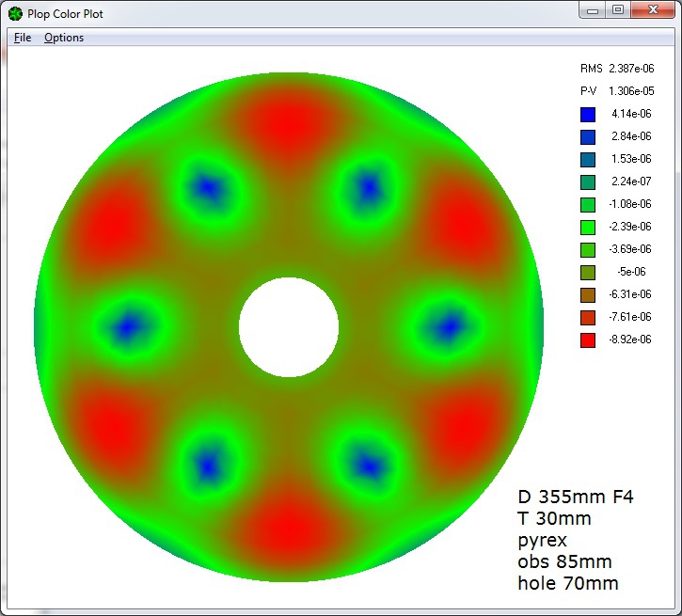Screen dimensions: 682x616
Task: Click the -7.61e-06 legend swatch
Action: tap(588, 318)
